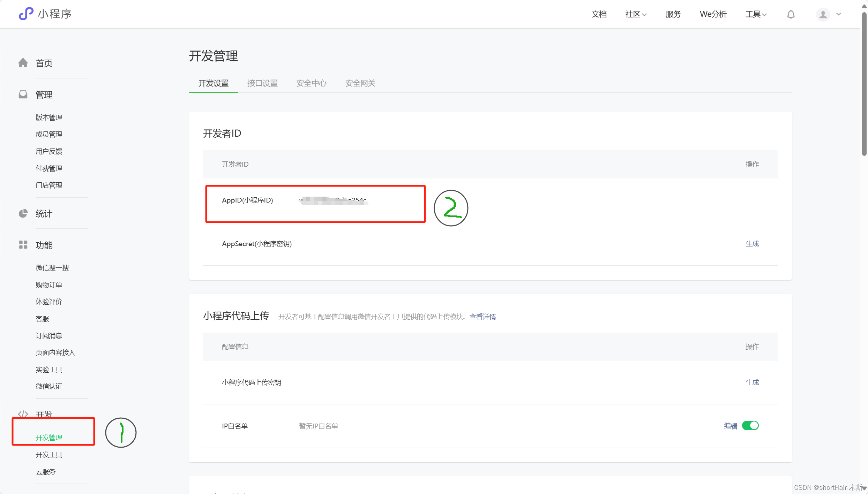
Task: Open the notification bell
Action: click(791, 14)
